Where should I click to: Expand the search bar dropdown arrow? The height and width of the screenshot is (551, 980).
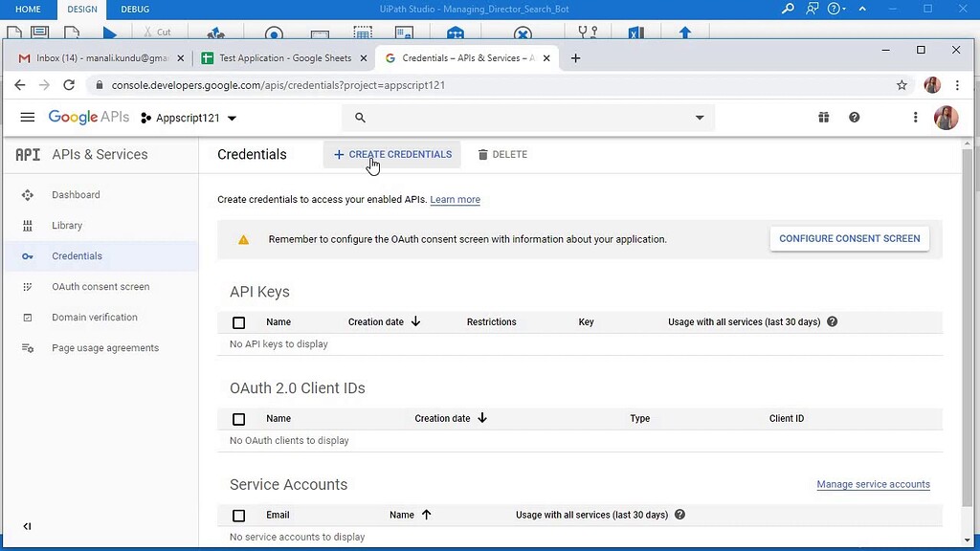click(700, 117)
